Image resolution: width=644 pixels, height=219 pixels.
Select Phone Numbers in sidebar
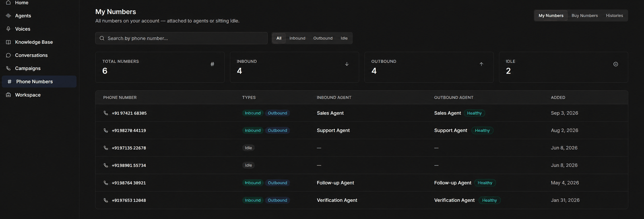pyautogui.click(x=39, y=82)
